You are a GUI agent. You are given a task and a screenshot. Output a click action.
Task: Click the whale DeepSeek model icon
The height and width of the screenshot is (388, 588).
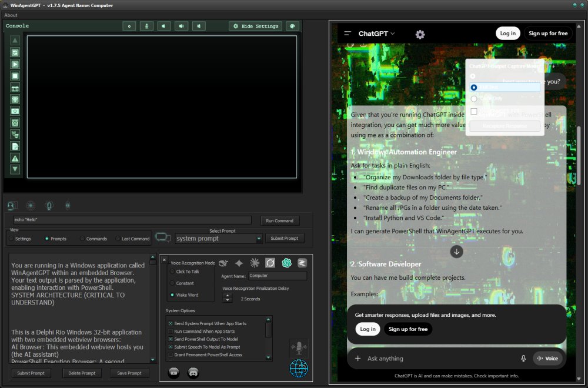pyautogui.click(x=223, y=263)
